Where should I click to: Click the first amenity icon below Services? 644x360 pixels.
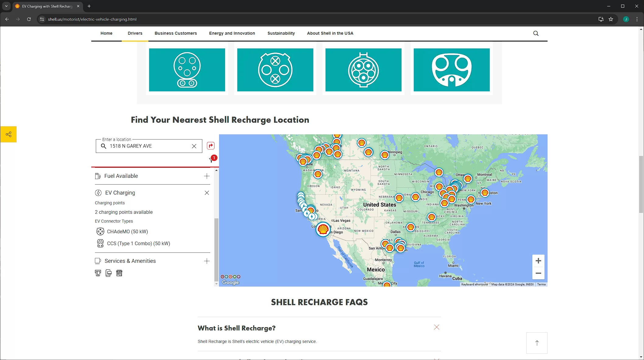click(x=98, y=273)
